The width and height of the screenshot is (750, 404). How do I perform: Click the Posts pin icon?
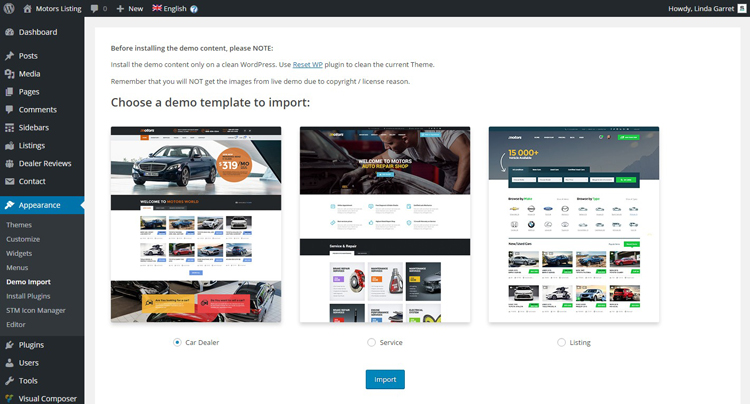[10, 56]
